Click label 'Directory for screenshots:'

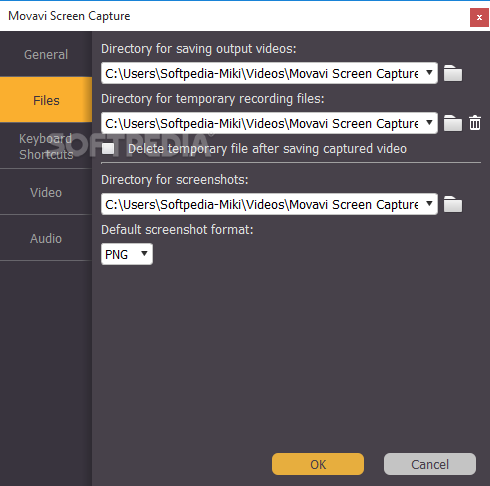[x=175, y=180]
